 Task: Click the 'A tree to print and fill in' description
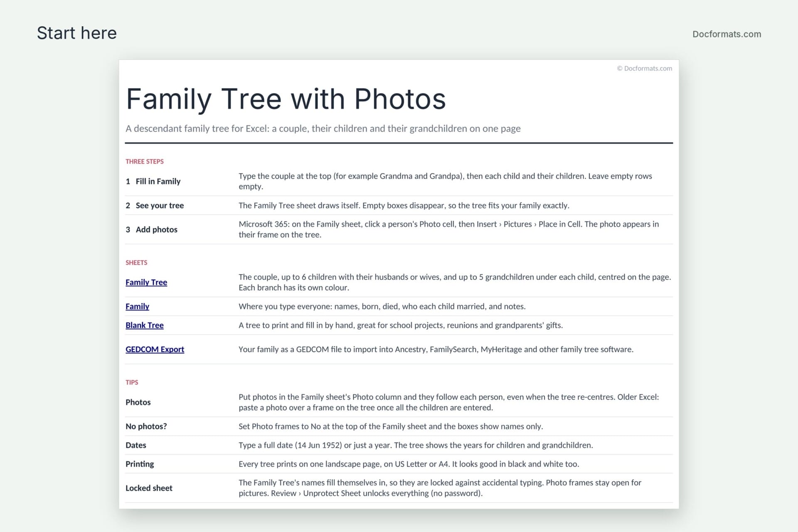click(401, 325)
